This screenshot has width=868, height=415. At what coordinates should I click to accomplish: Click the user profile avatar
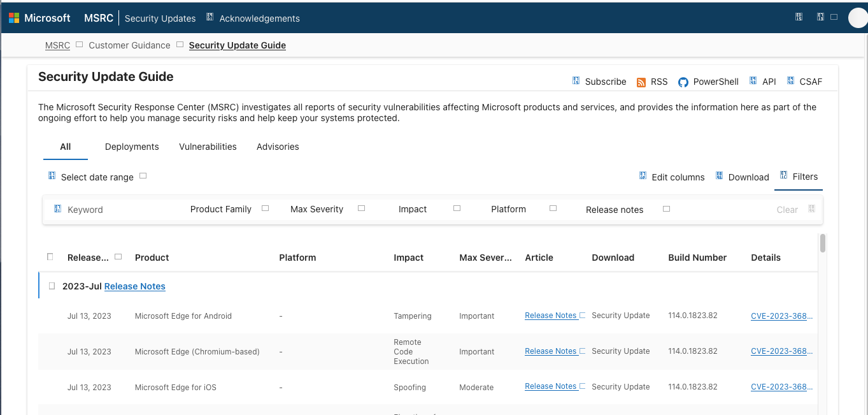coord(858,18)
